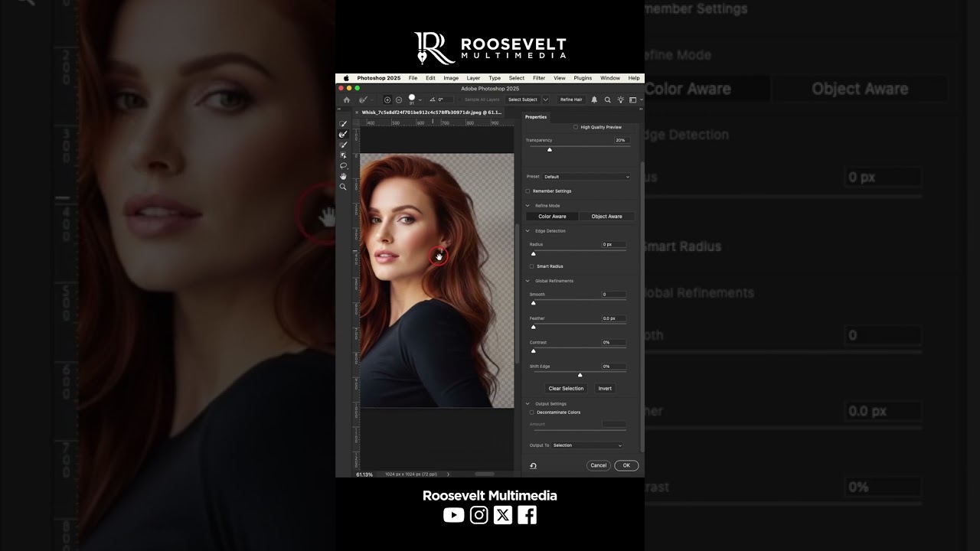This screenshot has height=551, width=980.
Task: Click the Refine Hair button
Action: tap(571, 99)
